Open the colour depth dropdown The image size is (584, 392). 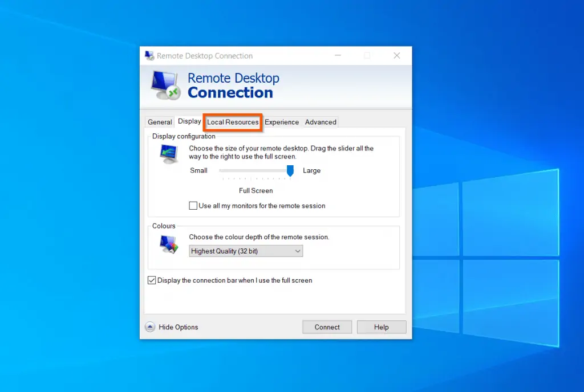point(245,251)
